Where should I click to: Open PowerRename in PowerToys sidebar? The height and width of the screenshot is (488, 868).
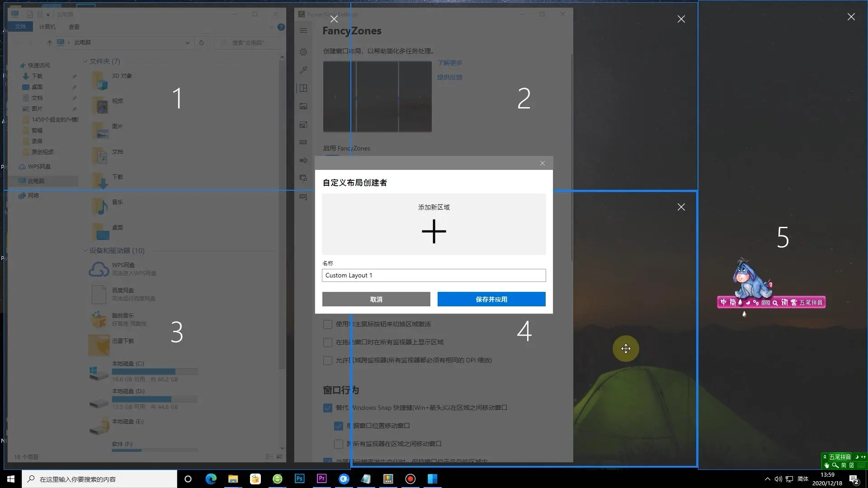[303, 160]
